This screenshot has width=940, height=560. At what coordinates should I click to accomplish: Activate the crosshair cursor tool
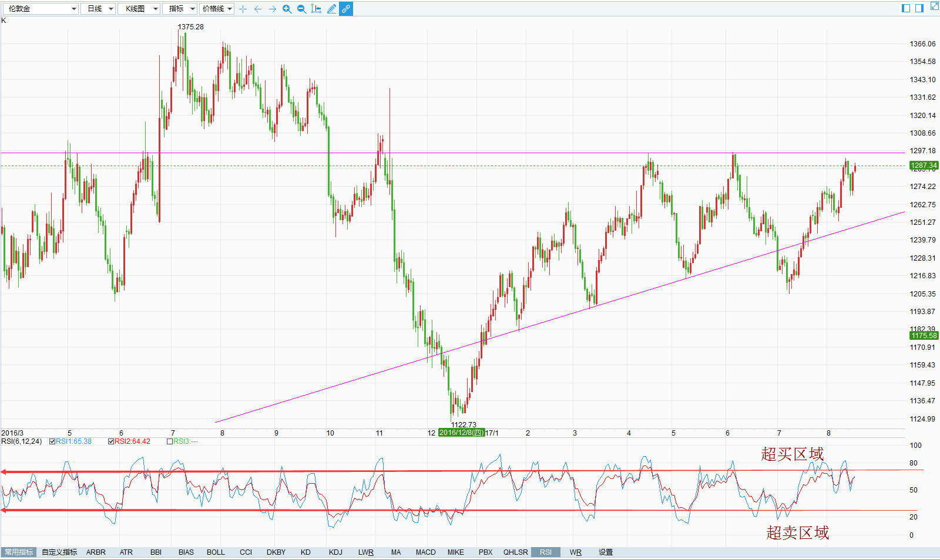tap(243, 9)
